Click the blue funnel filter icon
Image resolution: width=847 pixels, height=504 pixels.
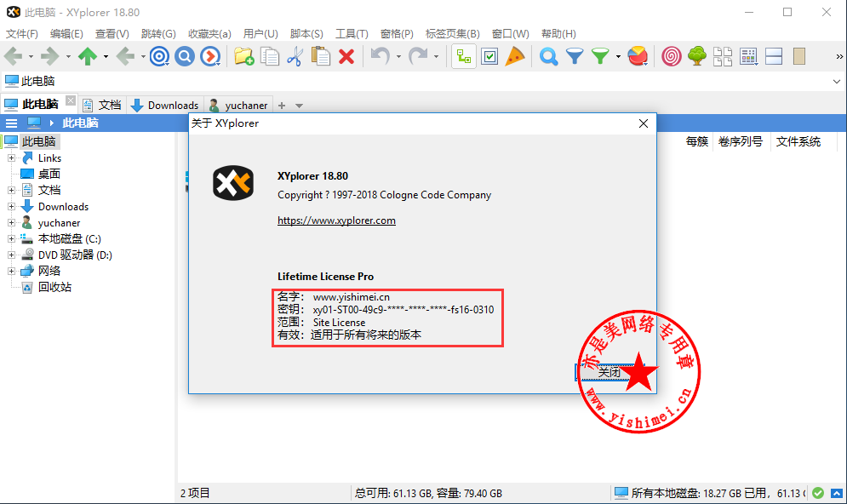pyautogui.click(x=575, y=56)
